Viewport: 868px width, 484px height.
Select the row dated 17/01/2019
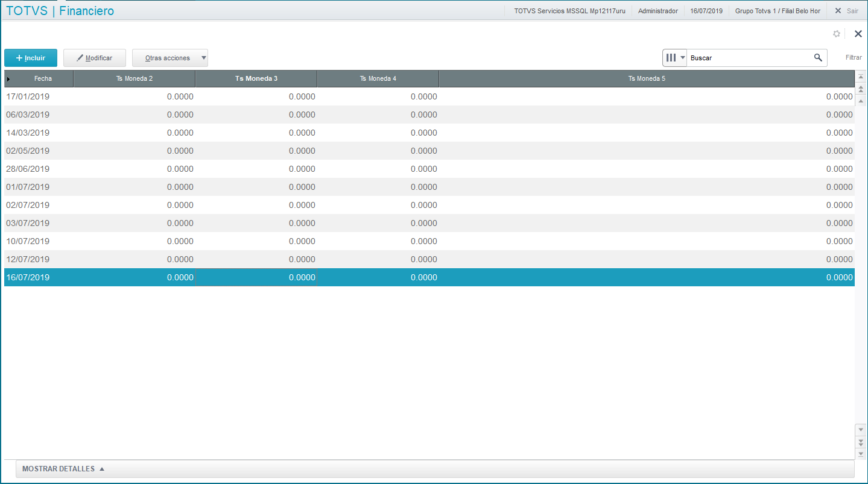tap(429, 96)
